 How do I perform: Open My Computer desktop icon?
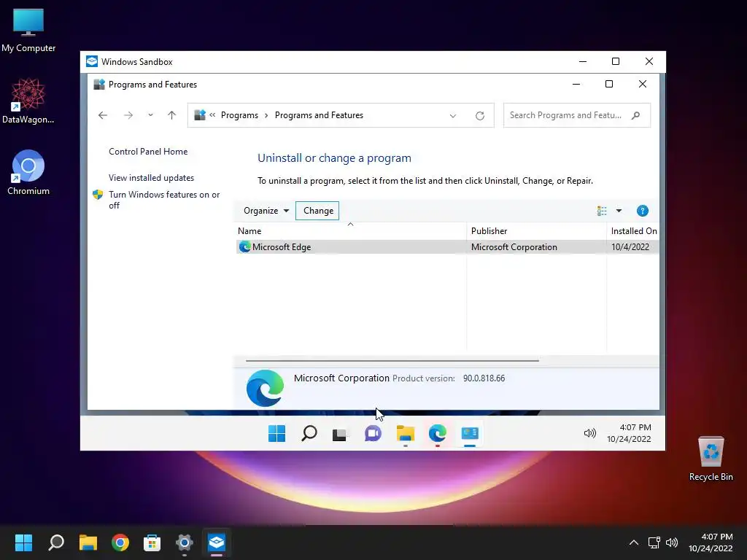(x=28, y=31)
